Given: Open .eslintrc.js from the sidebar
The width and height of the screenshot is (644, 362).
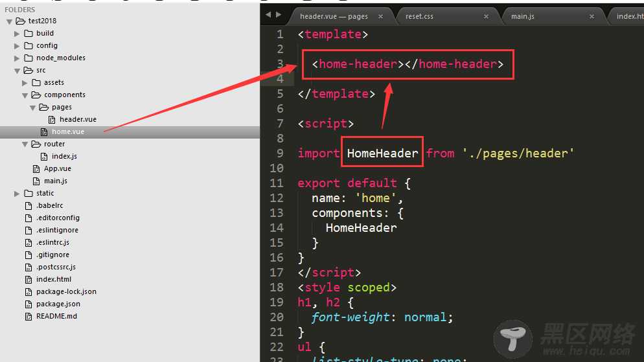Looking at the screenshot, I should point(52,243).
